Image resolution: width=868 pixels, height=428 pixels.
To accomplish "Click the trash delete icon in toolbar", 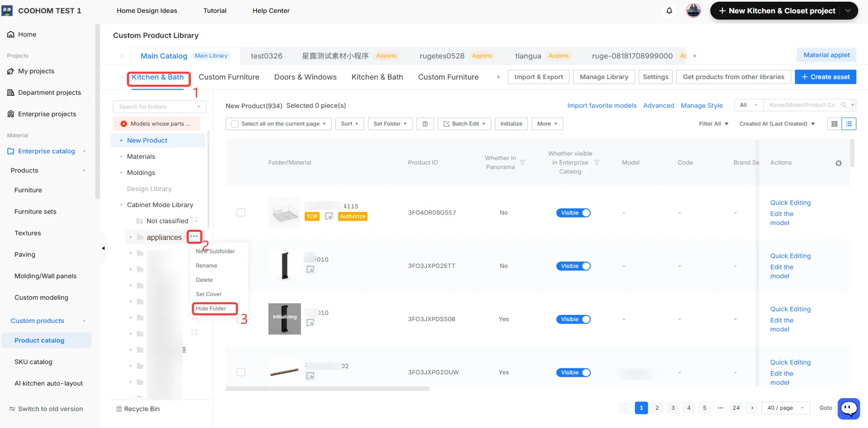I will [x=425, y=124].
